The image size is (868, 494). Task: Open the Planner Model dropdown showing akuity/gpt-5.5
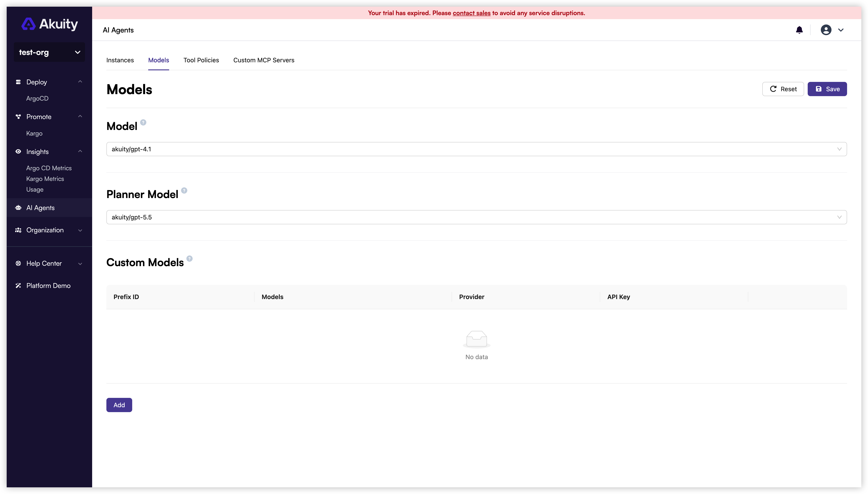477,217
